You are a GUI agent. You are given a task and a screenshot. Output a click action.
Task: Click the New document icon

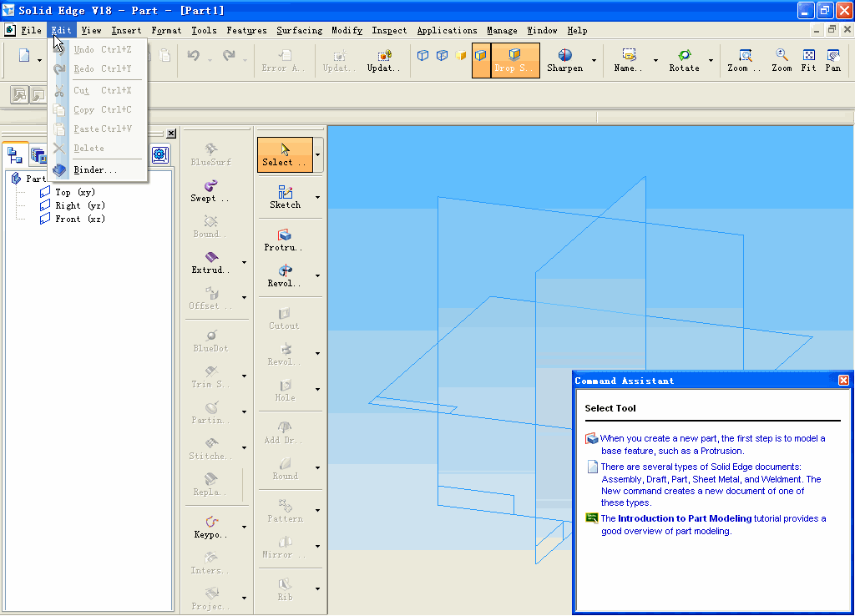coord(24,56)
